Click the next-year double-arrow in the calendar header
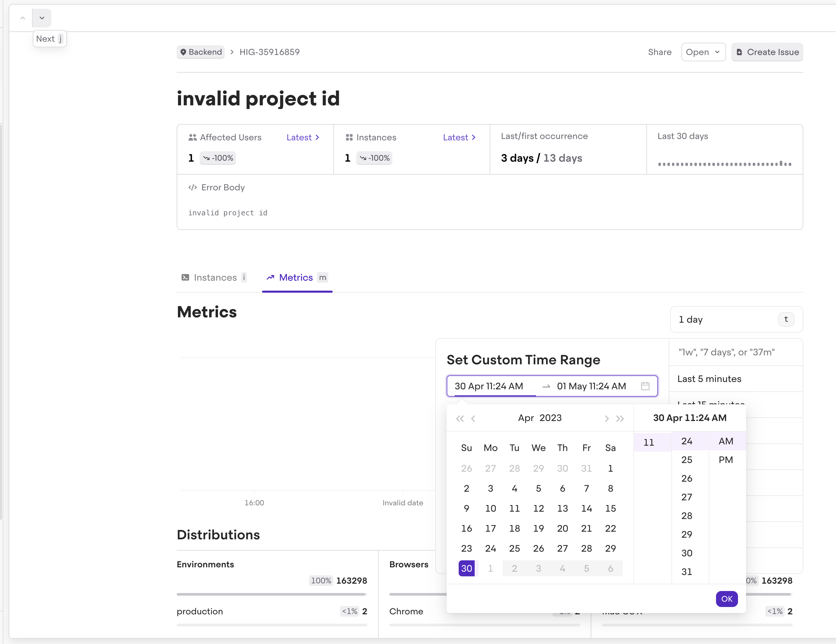Viewport: 836px width, 644px height. [x=620, y=418]
